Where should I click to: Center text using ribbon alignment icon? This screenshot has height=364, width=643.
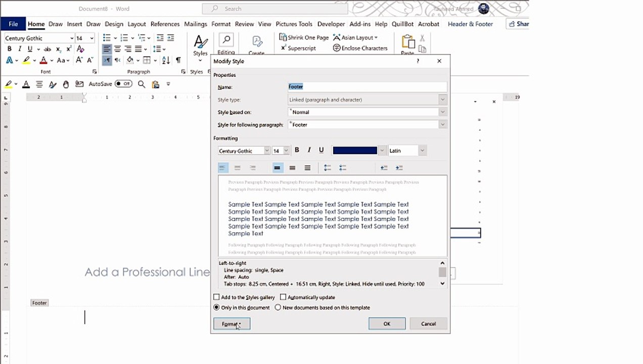(117, 49)
